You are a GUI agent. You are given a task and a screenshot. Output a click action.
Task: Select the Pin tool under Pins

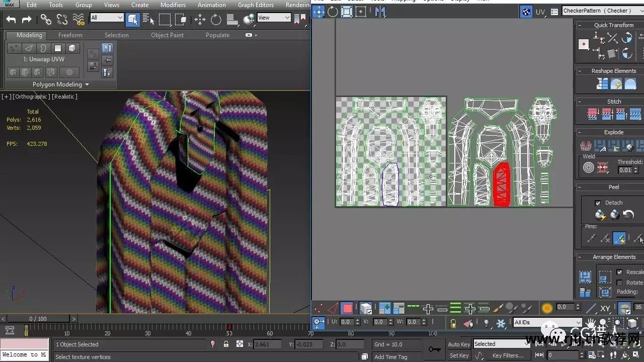[x=592, y=238]
